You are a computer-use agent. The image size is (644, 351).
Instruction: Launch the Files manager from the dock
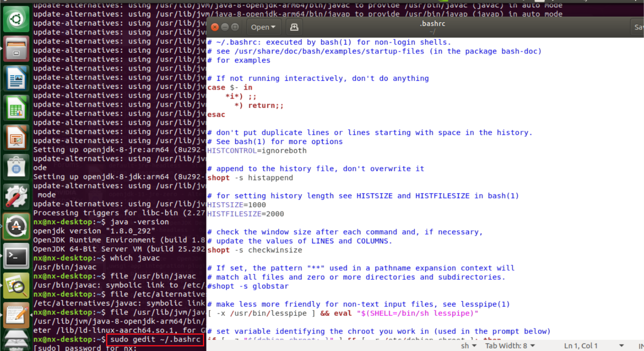pos(16,49)
